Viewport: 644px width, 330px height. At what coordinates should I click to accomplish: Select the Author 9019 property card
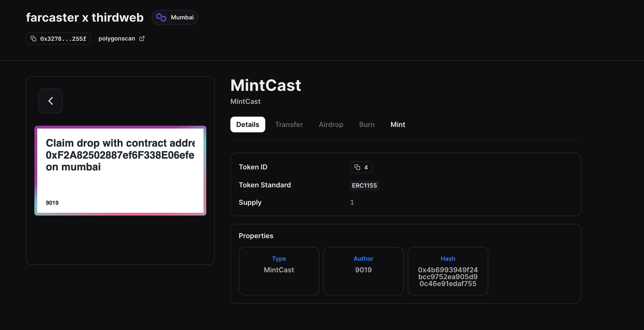coord(363,271)
